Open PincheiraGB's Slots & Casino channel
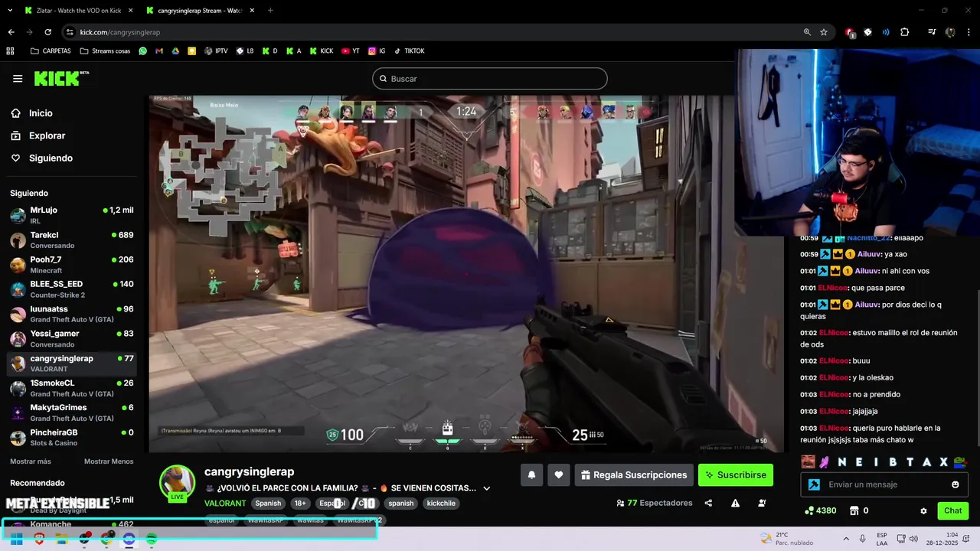This screenshot has height=551, width=980. point(72,437)
